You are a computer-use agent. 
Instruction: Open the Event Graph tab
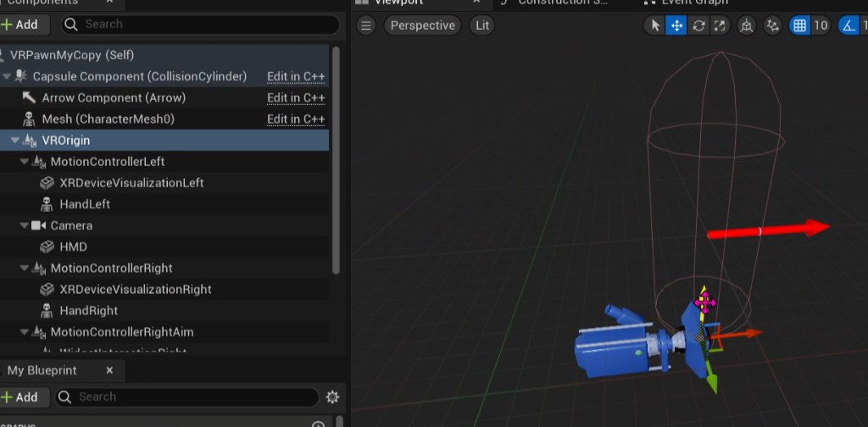pos(695,3)
